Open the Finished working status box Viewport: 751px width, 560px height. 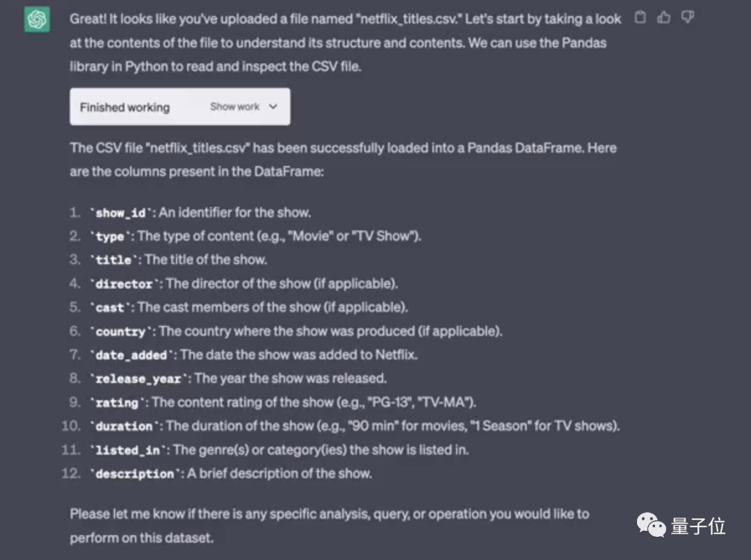click(179, 107)
